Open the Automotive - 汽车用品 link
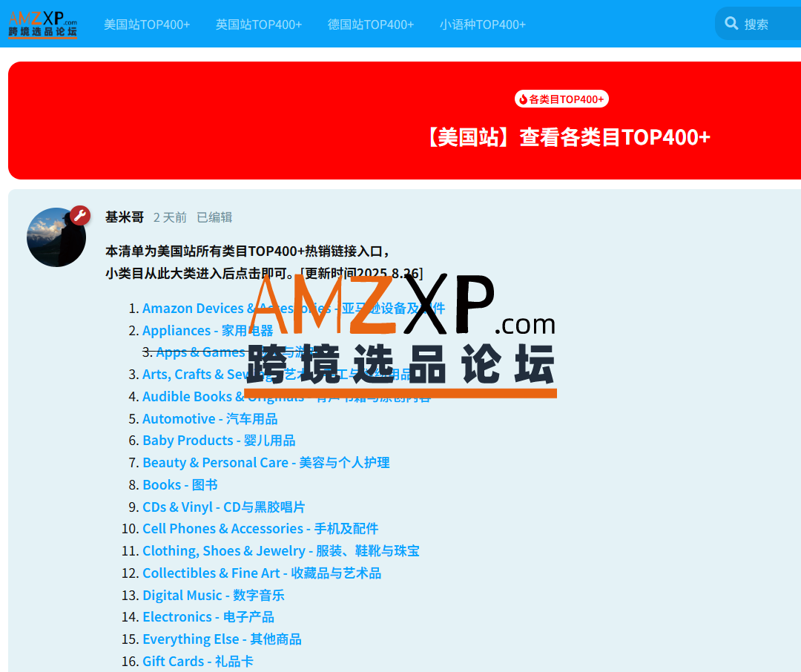This screenshot has width=801, height=672. pos(210,419)
